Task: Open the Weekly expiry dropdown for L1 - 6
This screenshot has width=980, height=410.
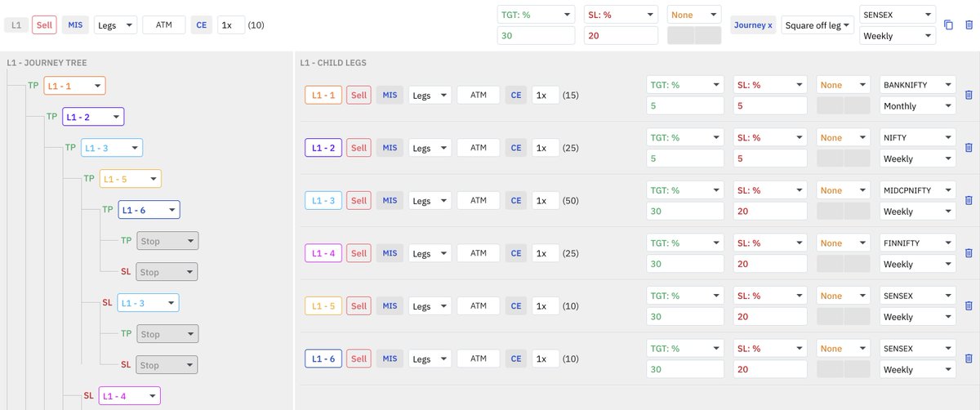Action: pos(918,369)
